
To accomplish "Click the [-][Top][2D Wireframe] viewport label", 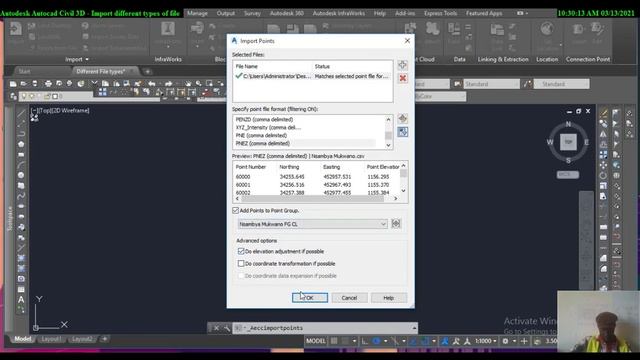I will coord(60,110).
